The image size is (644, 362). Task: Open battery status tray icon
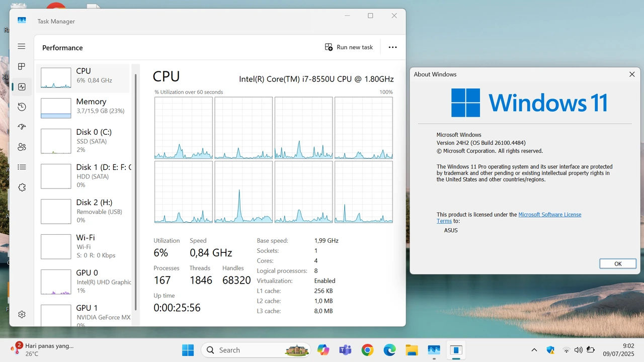pos(591,350)
